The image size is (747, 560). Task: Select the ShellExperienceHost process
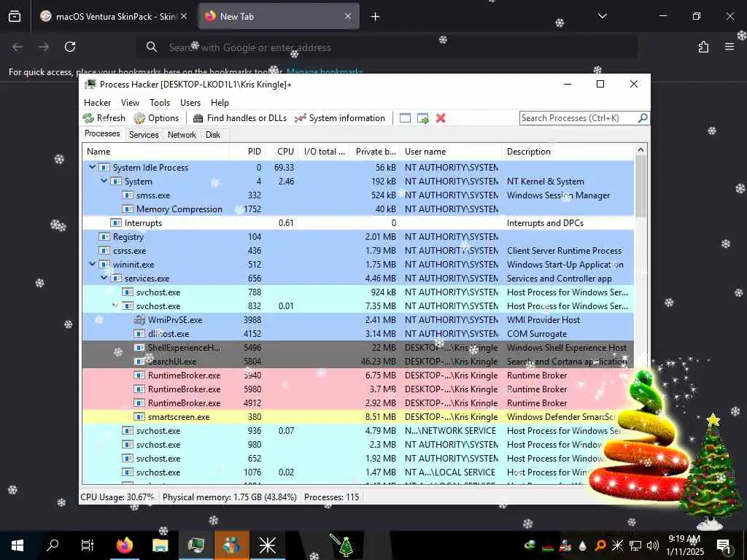click(x=357, y=348)
